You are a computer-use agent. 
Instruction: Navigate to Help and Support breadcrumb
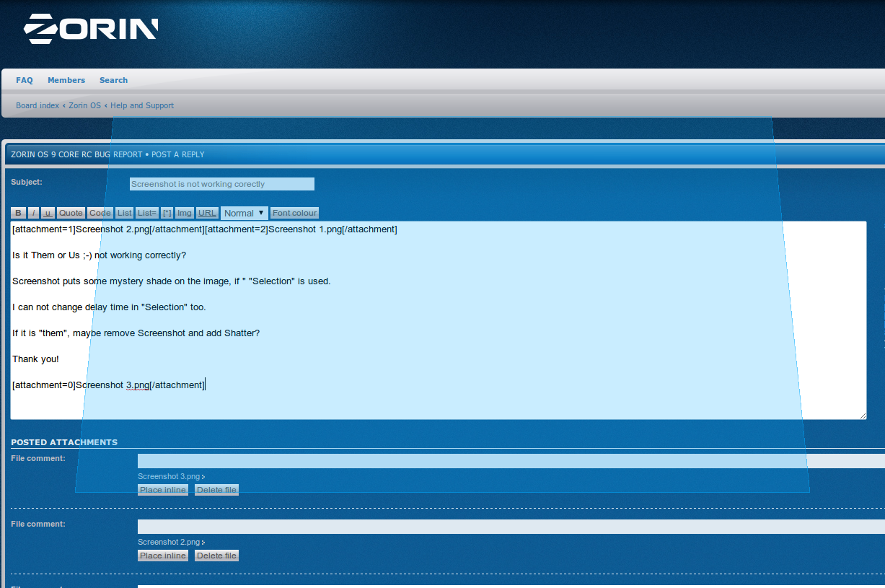(142, 105)
